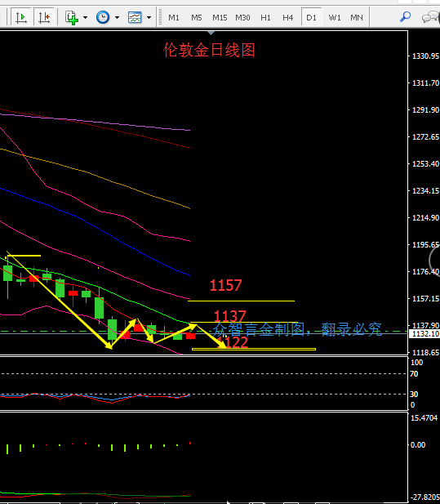Click the Periods clock icon
The width and height of the screenshot is (440, 504).
coord(103,17)
